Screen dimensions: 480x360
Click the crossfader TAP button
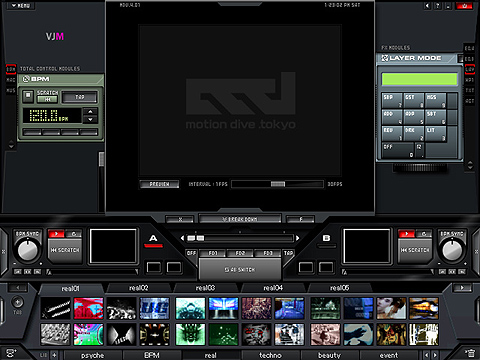pyautogui.click(x=288, y=253)
